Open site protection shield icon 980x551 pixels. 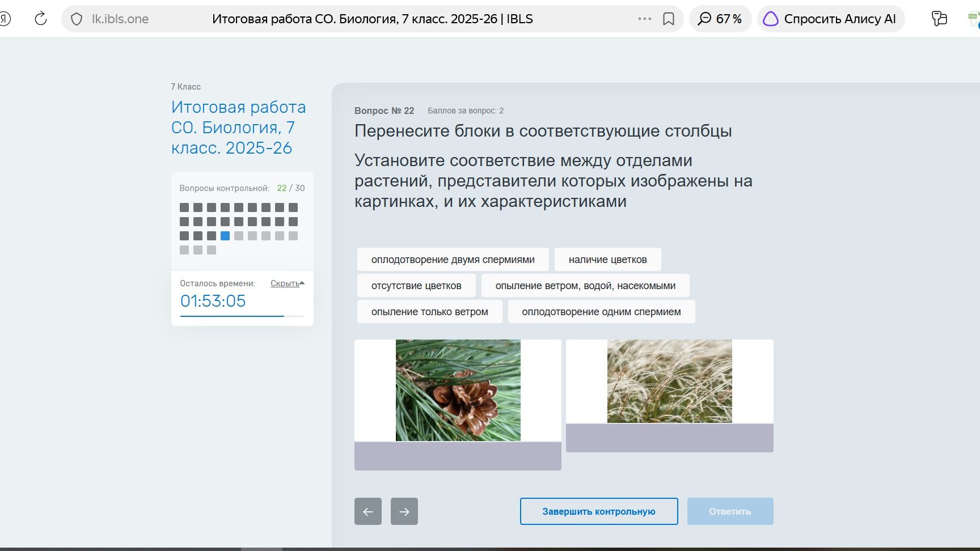[77, 19]
